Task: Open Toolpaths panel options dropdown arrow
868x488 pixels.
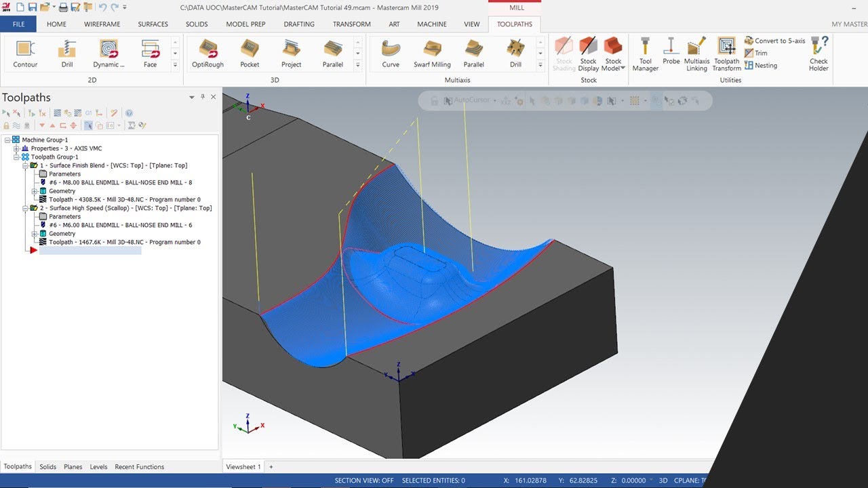Action: [x=191, y=97]
